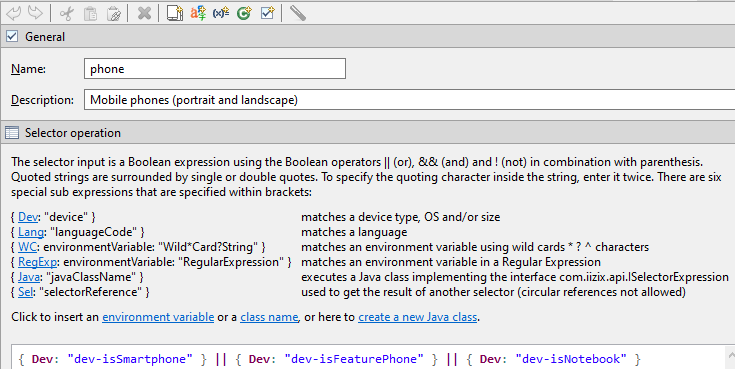Toggle the General section checkbox
Image resolution: width=735 pixels, height=369 pixels.
pyautogui.click(x=12, y=36)
